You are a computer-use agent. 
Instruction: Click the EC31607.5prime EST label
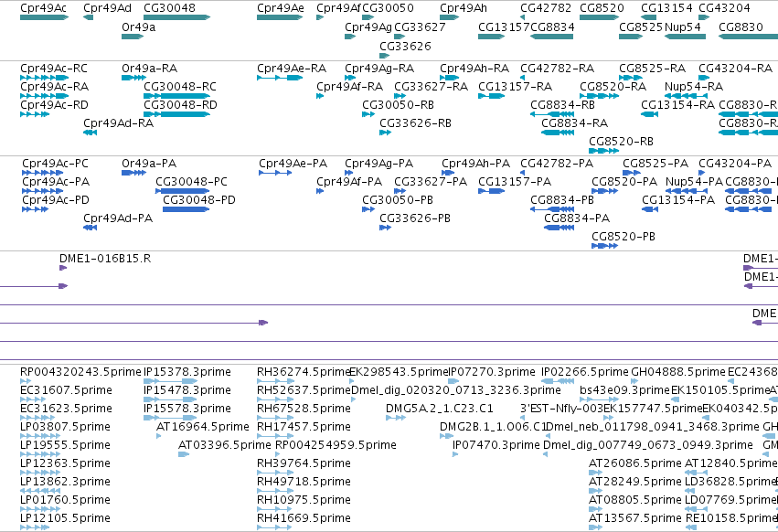(x=66, y=390)
